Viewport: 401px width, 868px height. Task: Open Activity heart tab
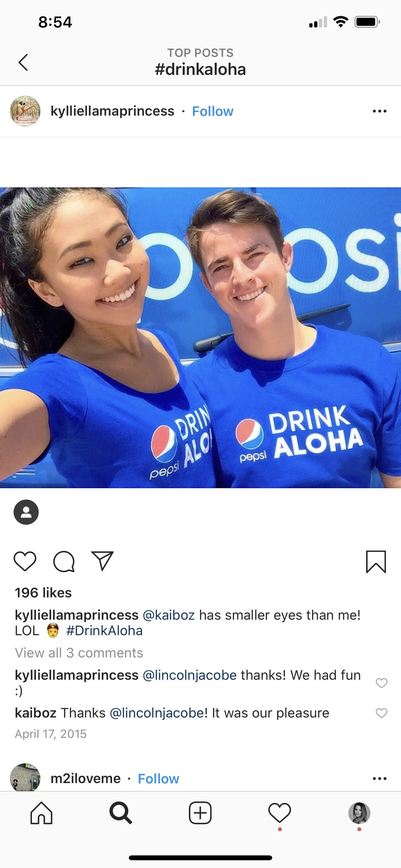[280, 813]
